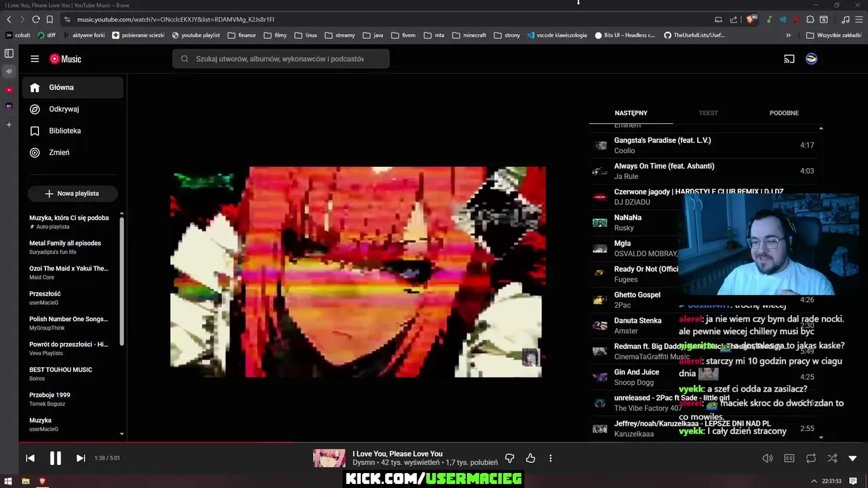Expand the linux bookmarks folder

pos(306,35)
